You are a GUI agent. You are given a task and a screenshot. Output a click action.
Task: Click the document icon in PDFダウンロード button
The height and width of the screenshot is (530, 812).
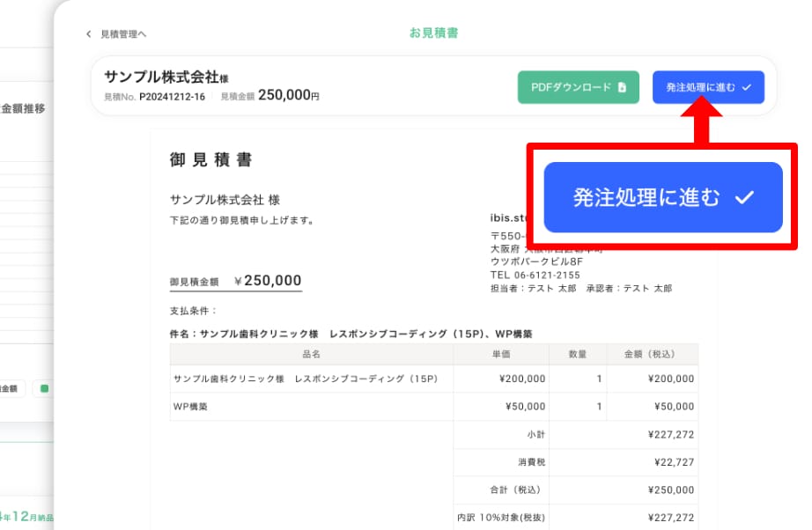tap(622, 87)
